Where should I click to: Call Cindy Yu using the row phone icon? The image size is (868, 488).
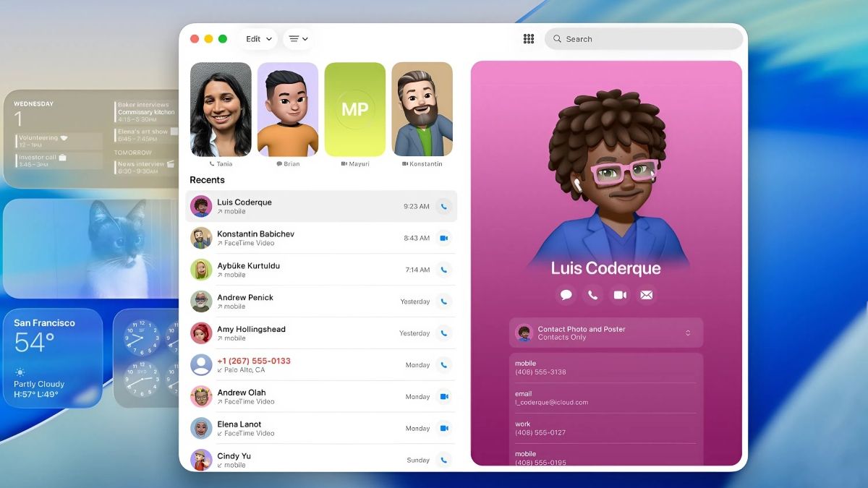point(444,460)
